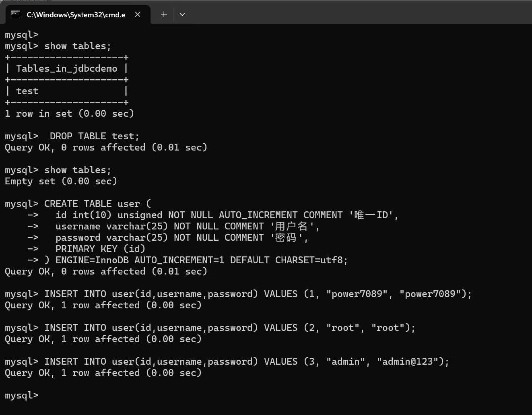This screenshot has height=415, width=532.
Task: Click the "Empty set (0.00 sec)" output
Action: 61,181
